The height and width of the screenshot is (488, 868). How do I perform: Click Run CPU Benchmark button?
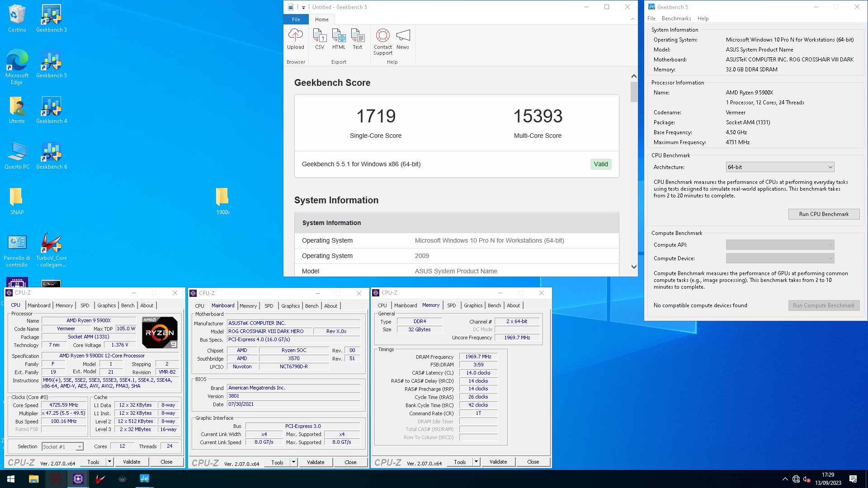tap(824, 214)
